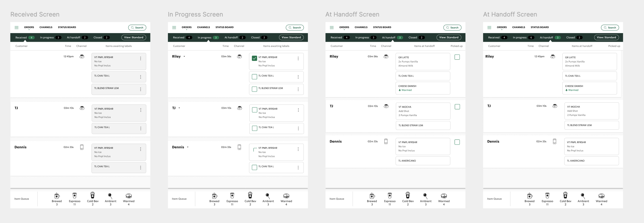Viewport: 644px width, 223px height.
Task: Open options for Riley's TL CHAI TEA L In Progress
Action: coord(298,77)
